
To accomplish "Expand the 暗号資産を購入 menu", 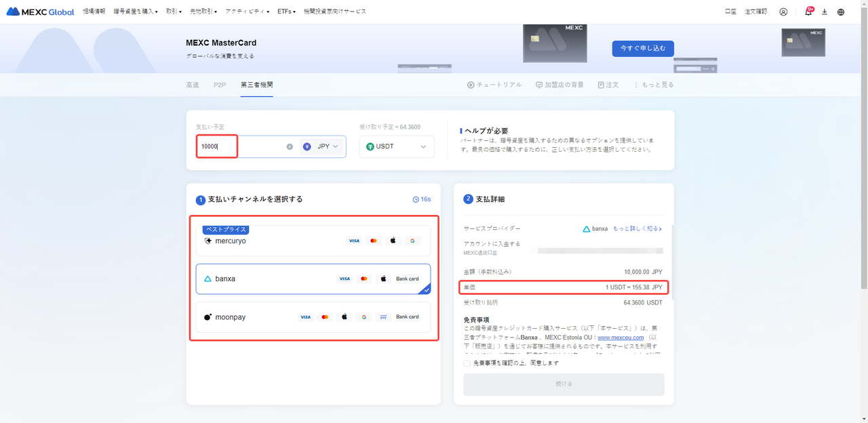I will pyautogui.click(x=136, y=12).
